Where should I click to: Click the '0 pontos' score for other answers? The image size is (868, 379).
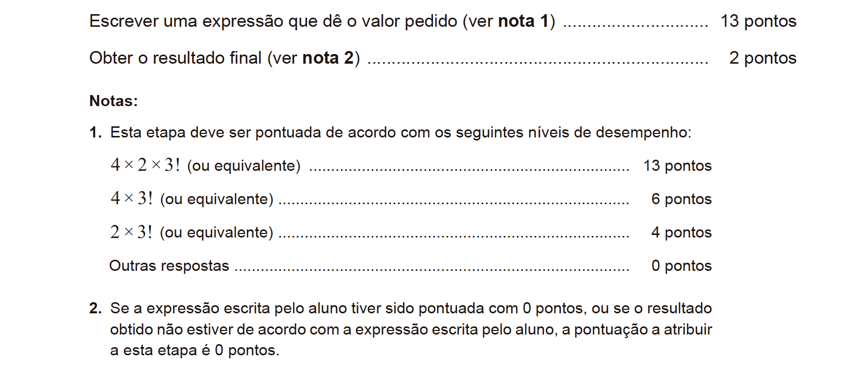(681, 266)
